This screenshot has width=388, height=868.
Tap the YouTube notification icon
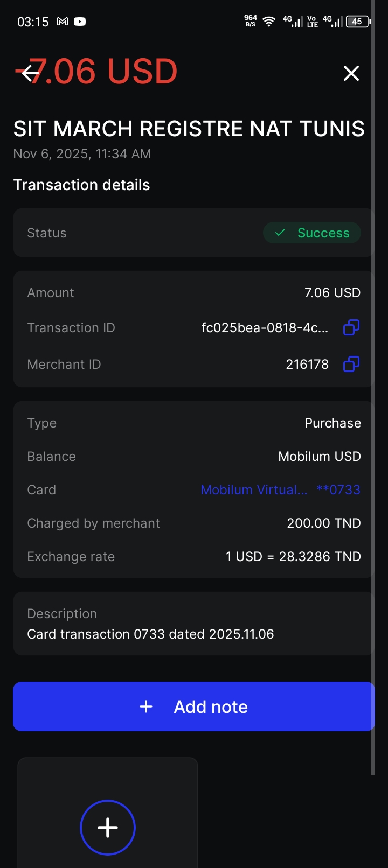(x=80, y=22)
